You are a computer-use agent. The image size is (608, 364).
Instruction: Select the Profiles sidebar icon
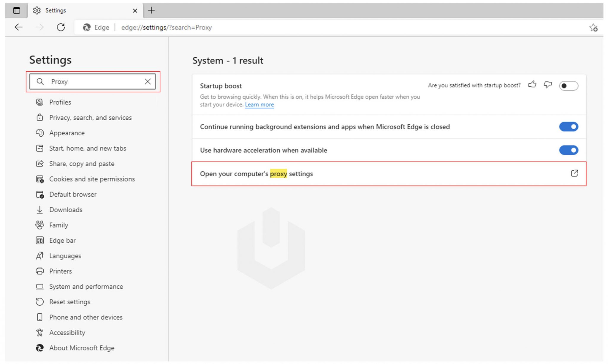[x=40, y=102]
